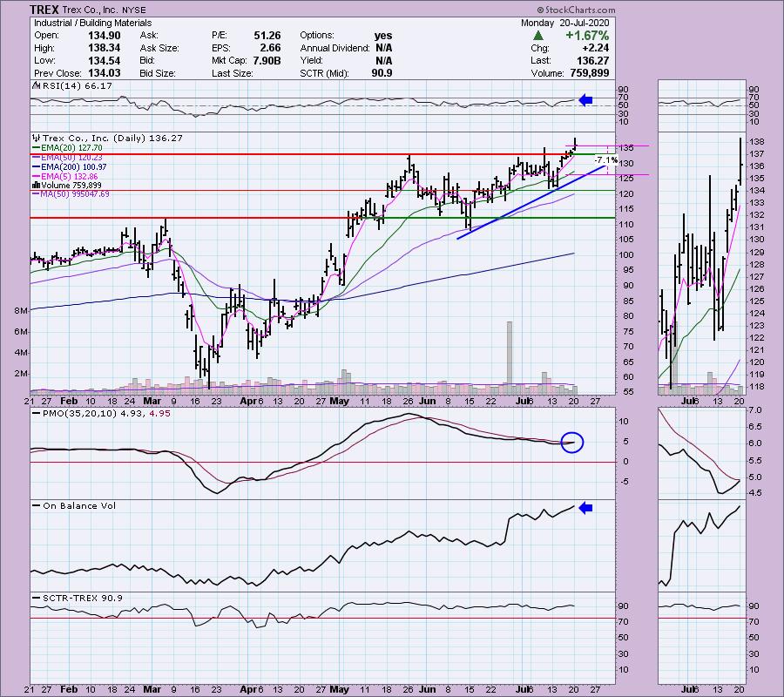Click the Volume 759,899 legend entry
784x697 pixels.
(71, 185)
